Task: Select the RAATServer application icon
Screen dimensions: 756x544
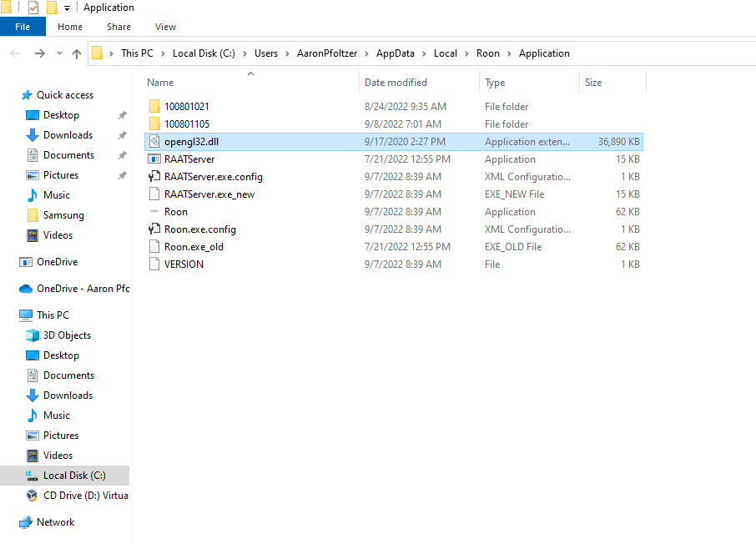Action: click(x=154, y=159)
